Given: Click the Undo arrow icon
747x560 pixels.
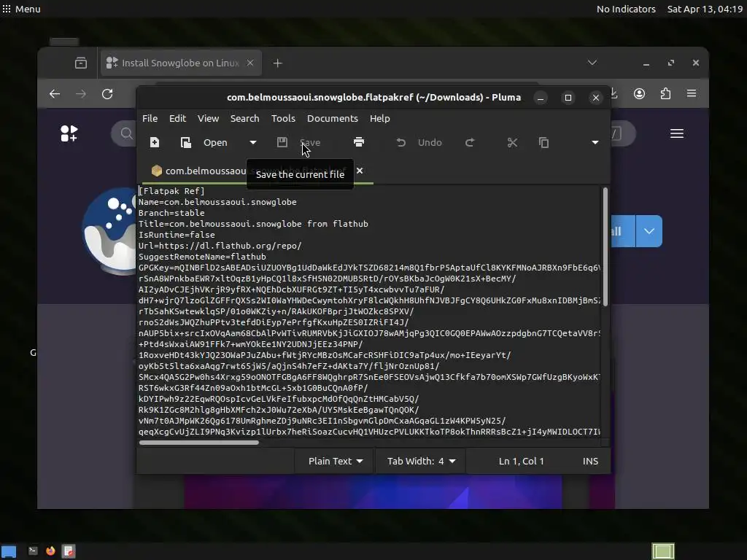Looking at the screenshot, I should [401, 142].
